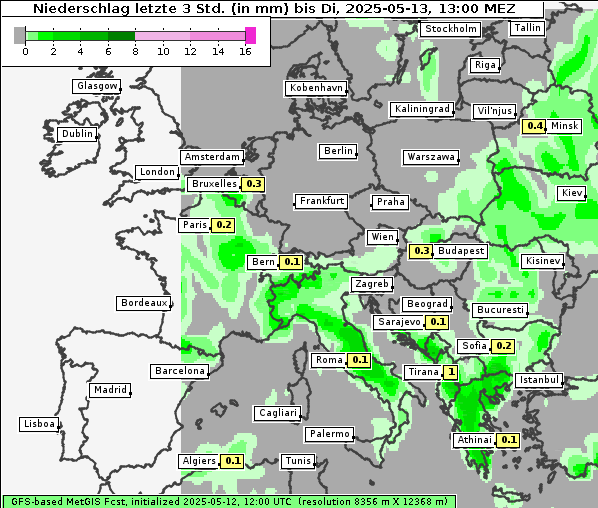This screenshot has height=508, width=598.
Task: Click the Zagreb label
Action: (372, 285)
